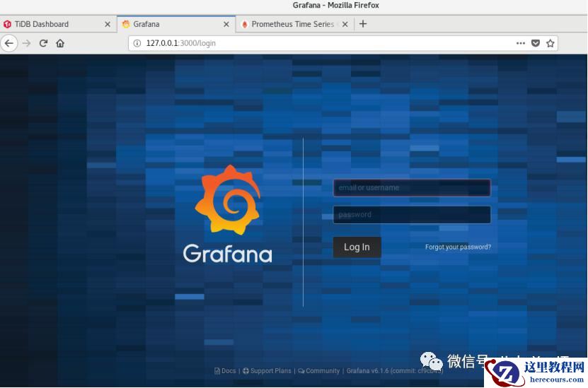The height and width of the screenshot is (388, 588).
Task: Click the TiDB favicon on first tab
Action: [7, 24]
